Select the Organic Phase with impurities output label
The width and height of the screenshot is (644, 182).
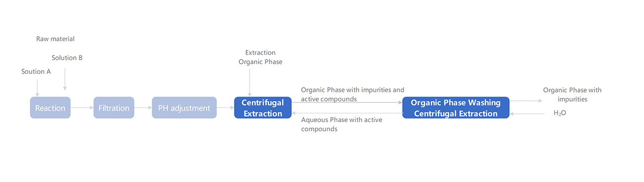[572, 94]
